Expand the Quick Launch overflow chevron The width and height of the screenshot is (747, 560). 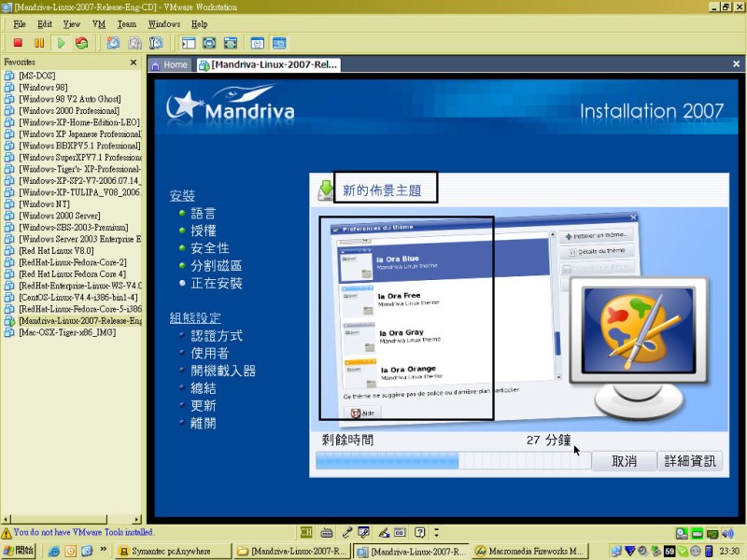[x=103, y=549]
